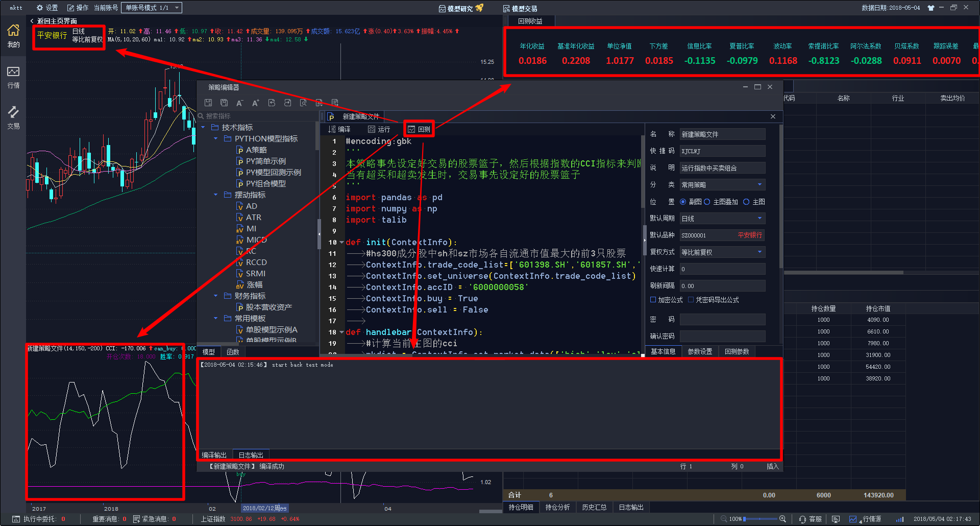Open the 交易 trading sidebar icon

(13, 117)
